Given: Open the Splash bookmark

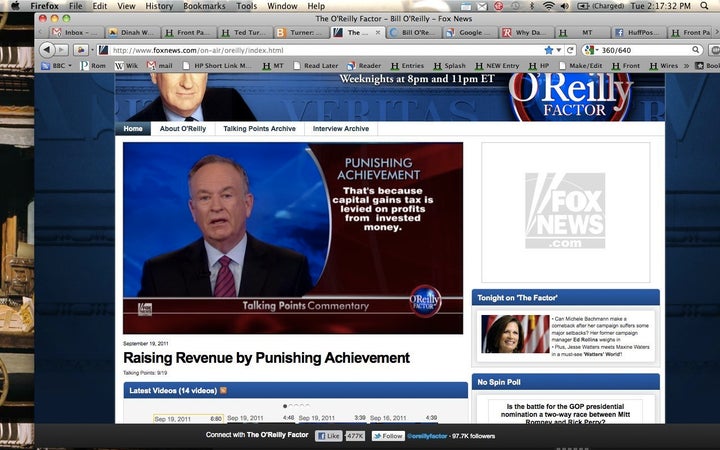Looking at the screenshot, I should pyautogui.click(x=450, y=66).
